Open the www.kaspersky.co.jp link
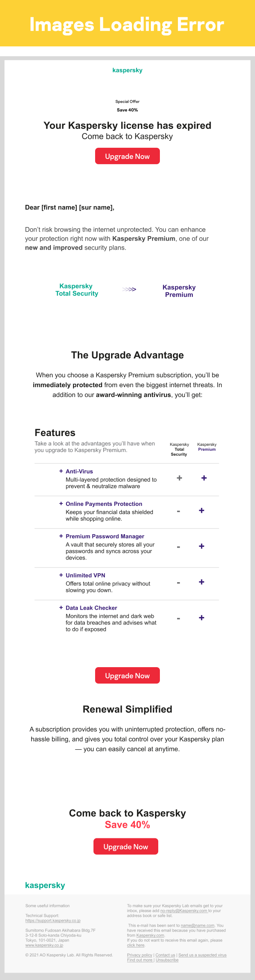Image resolution: width=255 pixels, height=980 pixels. [44, 946]
